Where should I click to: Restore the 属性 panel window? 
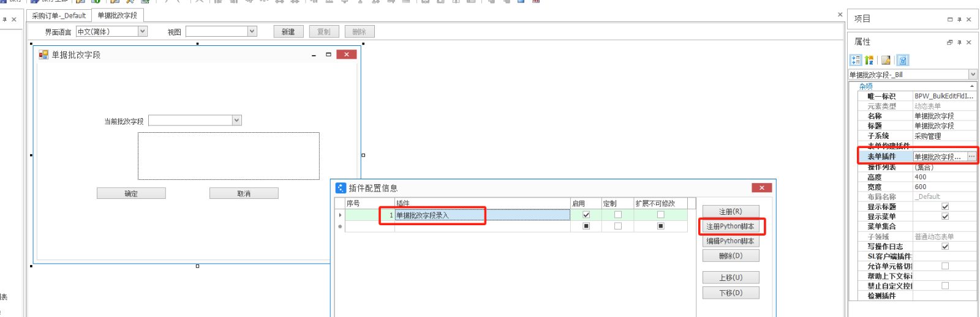[x=950, y=42]
